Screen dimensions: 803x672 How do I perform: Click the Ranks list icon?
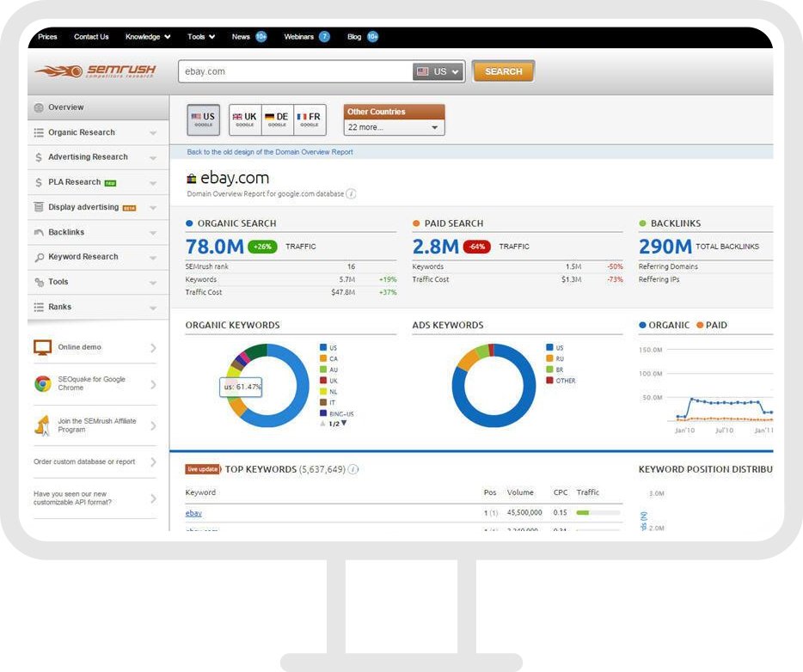[x=39, y=307]
